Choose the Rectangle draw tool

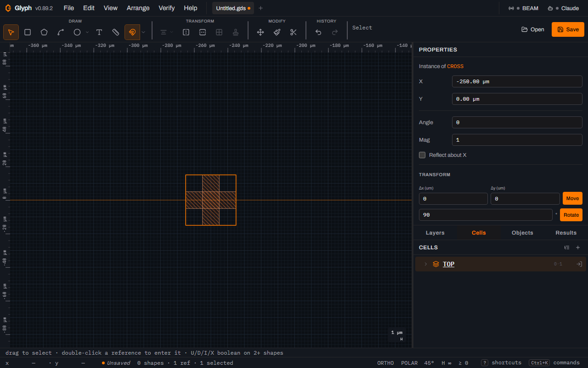point(28,32)
